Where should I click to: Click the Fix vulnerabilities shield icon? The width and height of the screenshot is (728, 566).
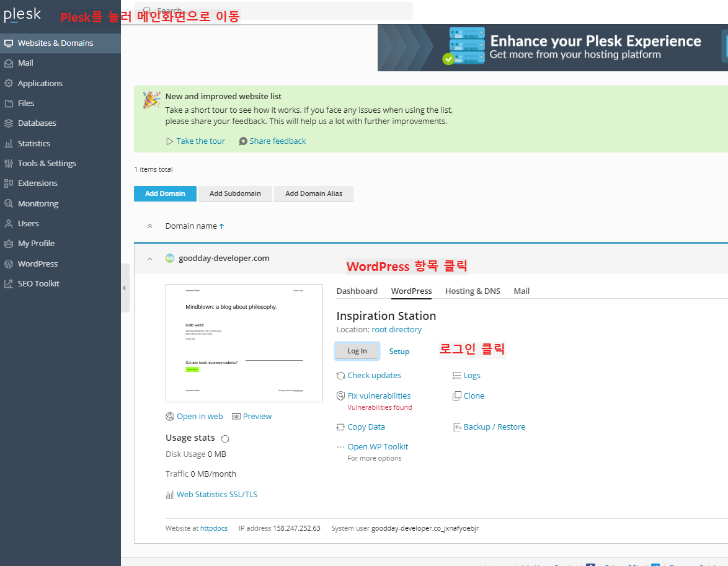341,396
